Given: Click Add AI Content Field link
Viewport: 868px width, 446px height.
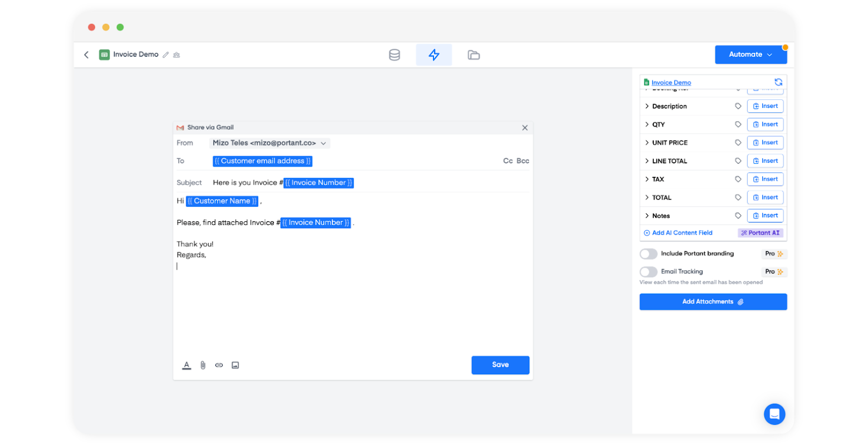Looking at the screenshot, I should tap(681, 233).
